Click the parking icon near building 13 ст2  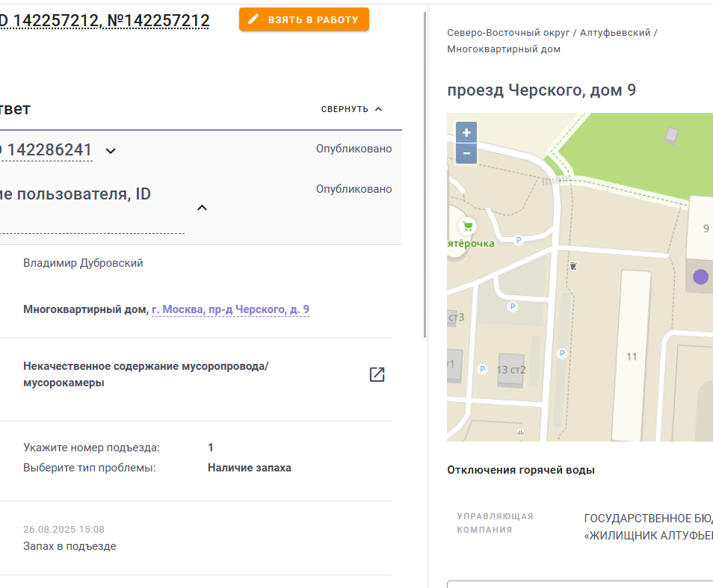(x=483, y=369)
